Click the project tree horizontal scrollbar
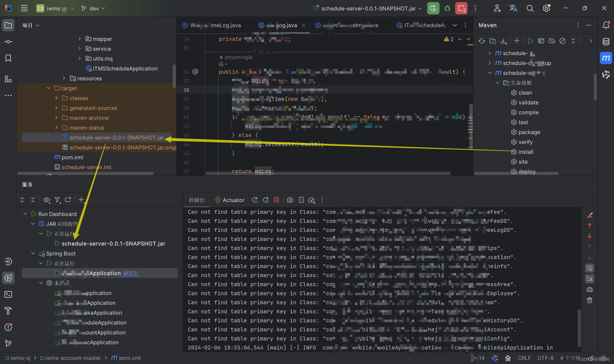Image resolution: width=614 pixels, height=364 pixels. click(x=86, y=173)
